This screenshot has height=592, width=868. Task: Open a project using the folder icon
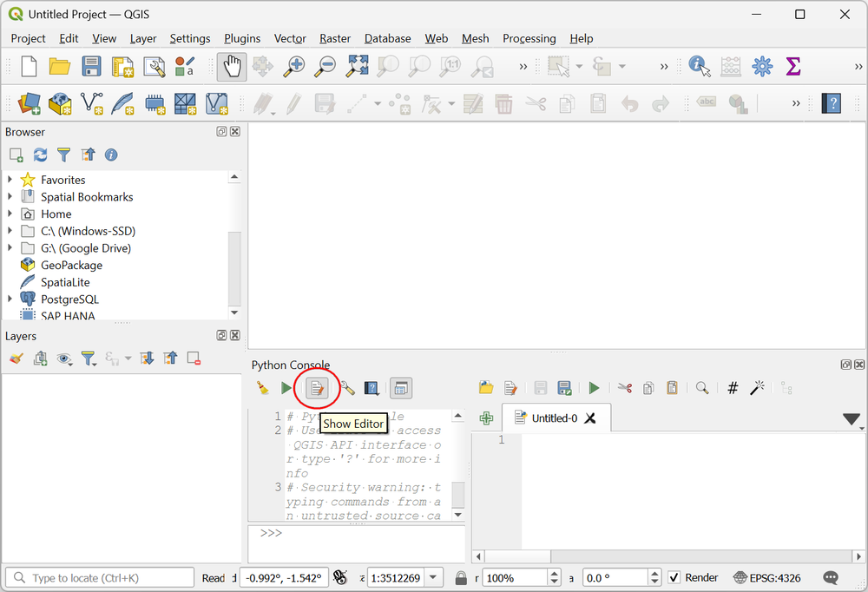[x=60, y=67]
